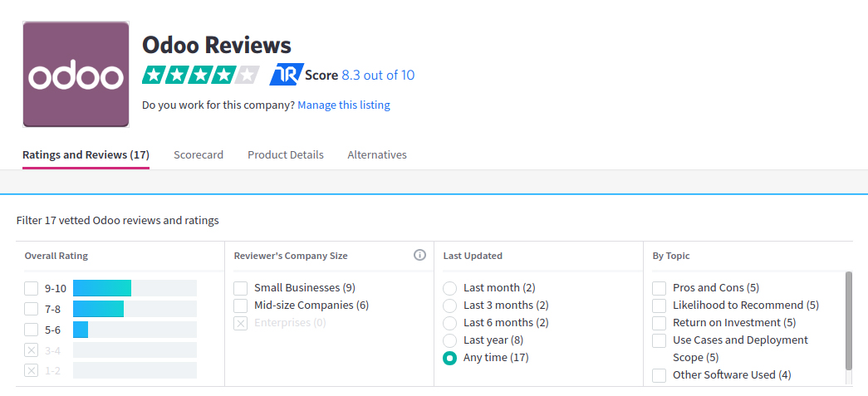Switch to the Product Details tab
The height and width of the screenshot is (396, 868).
tap(286, 155)
